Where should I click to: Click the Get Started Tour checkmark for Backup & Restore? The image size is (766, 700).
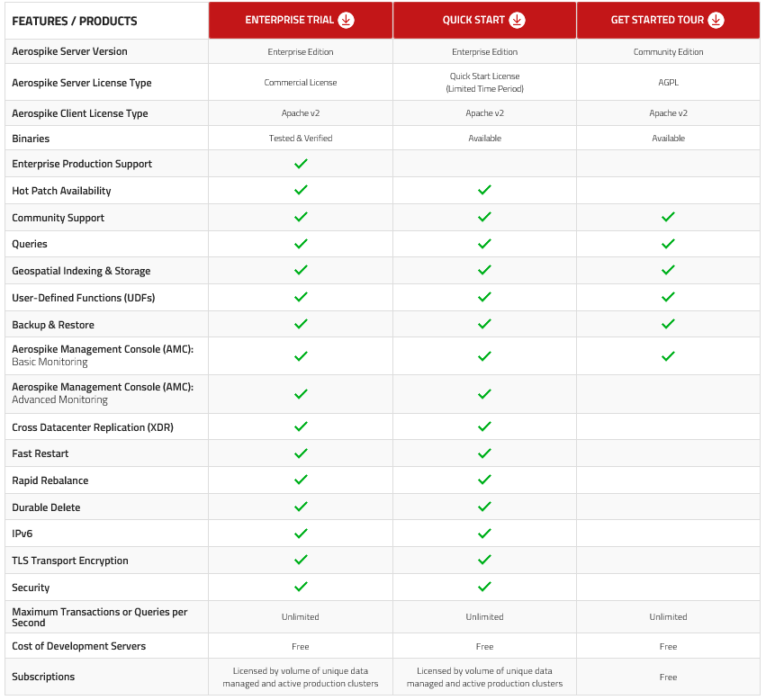(668, 324)
